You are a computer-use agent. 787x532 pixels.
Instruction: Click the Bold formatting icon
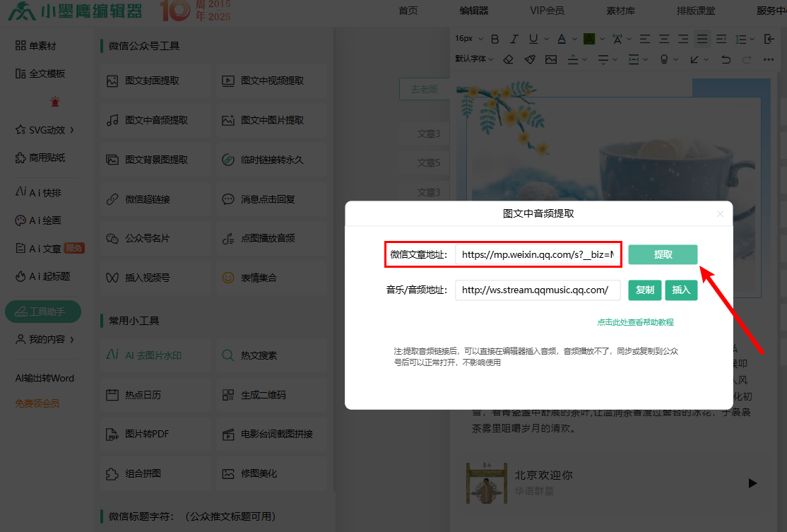495,39
